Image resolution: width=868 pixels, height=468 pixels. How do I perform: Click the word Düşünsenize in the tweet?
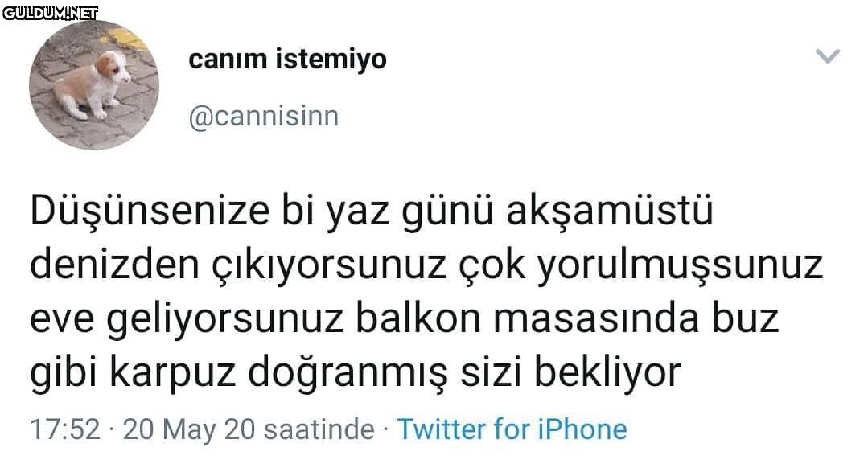click(150, 211)
